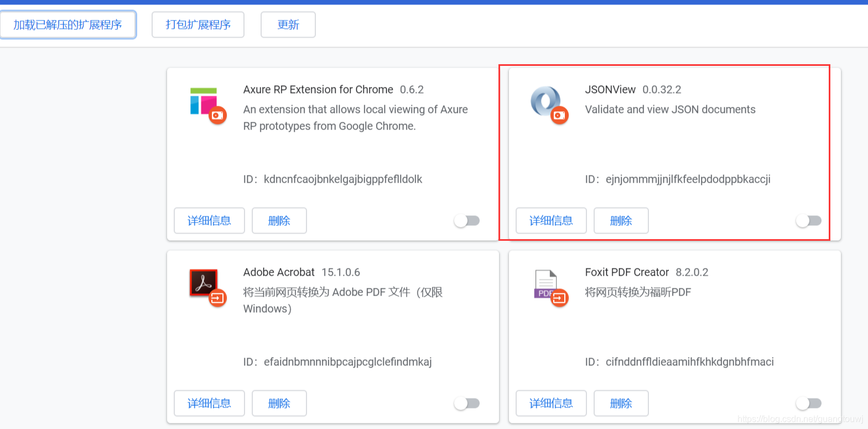This screenshot has height=429, width=868.
Task: Click the 将网页转换为福昕PDF description
Action: [x=638, y=292]
